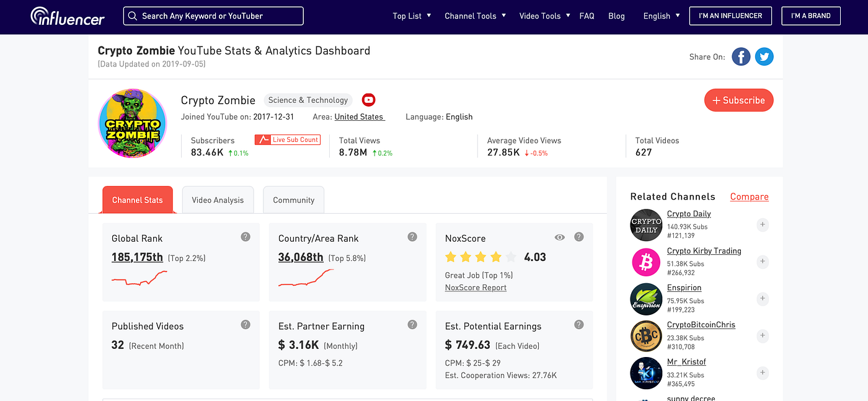
Task: Click Est. Potential Earnings help icon
Action: click(579, 325)
